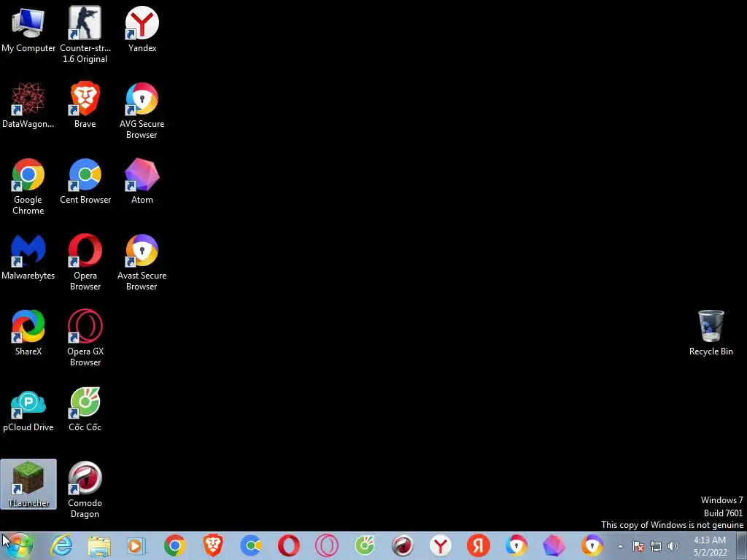Select the DataWagon desktop shortcut
The height and width of the screenshot is (560, 747).
pos(28,105)
